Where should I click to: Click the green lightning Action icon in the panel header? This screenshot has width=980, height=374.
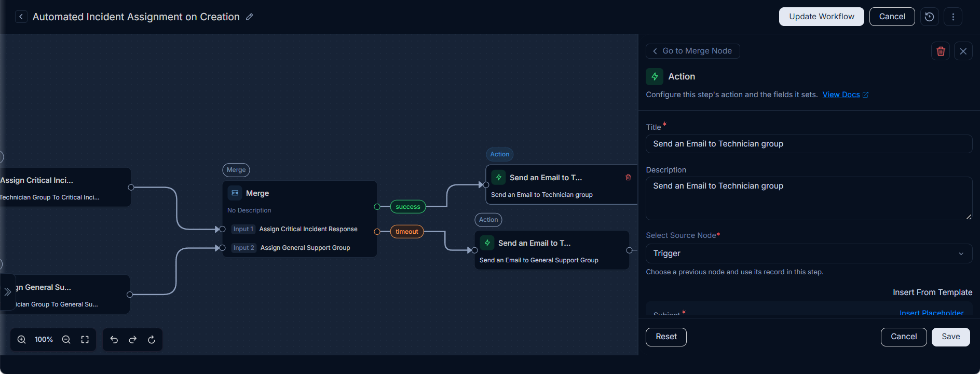click(655, 76)
